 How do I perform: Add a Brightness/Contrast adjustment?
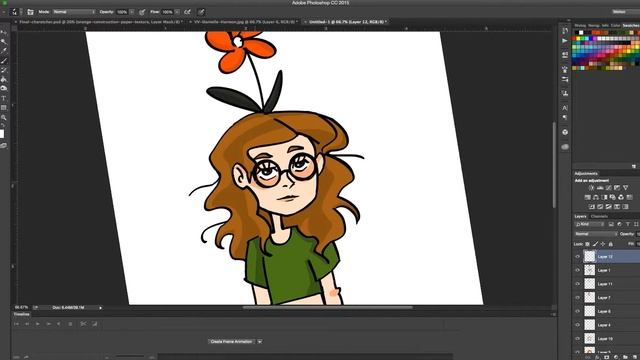pyautogui.click(x=591, y=188)
